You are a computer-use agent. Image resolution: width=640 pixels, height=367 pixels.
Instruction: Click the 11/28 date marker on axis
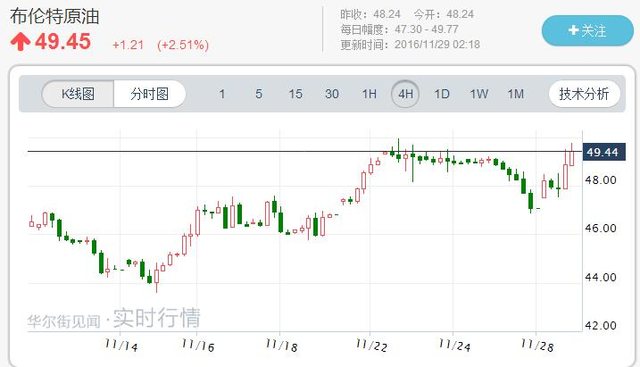click(537, 345)
